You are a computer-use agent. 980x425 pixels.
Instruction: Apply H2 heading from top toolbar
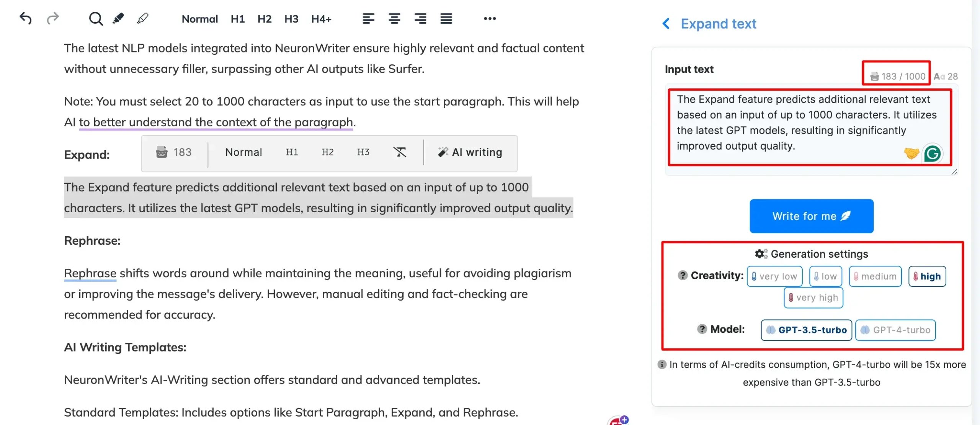(x=264, y=19)
